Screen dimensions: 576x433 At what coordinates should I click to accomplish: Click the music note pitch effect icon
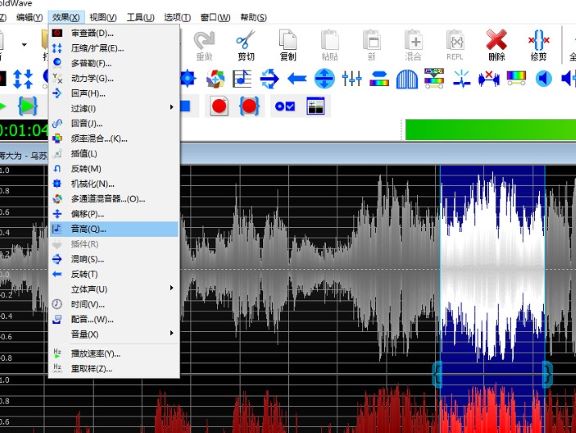(242, 79)
